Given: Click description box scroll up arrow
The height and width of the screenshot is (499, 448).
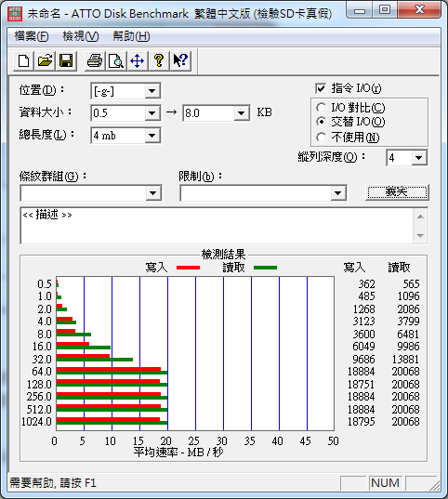Looking at the screenshot, I should tap(420, 217).
